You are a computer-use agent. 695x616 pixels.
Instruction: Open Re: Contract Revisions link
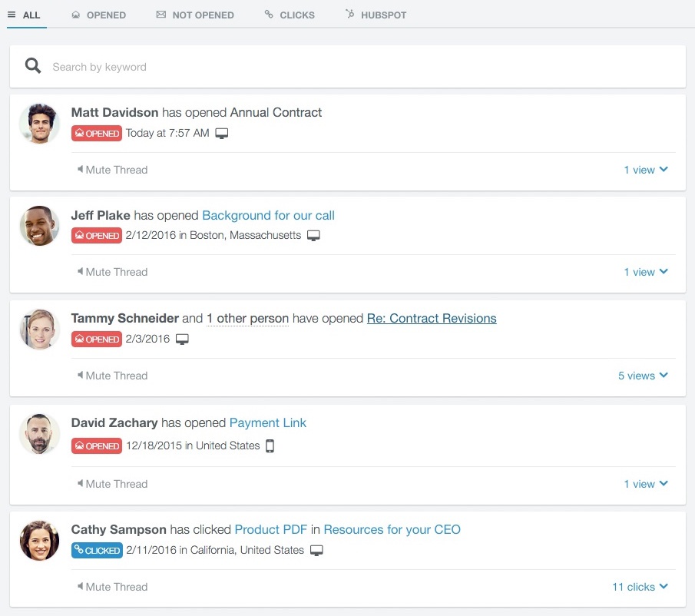point(432,318)
